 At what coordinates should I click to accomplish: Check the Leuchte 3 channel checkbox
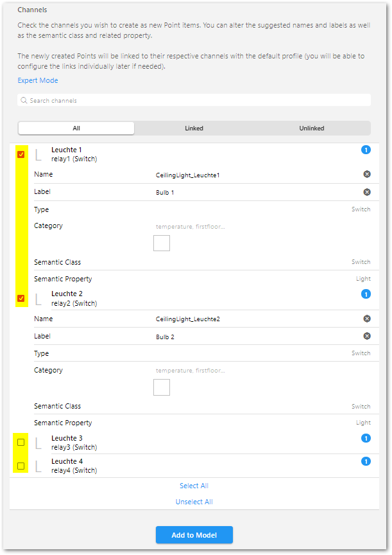pyautogui.click(x=21, y=443)
